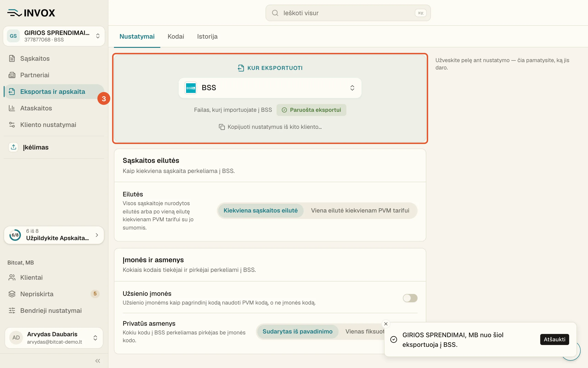The width and height of the screenshot is (588, 368).
Task: Focus the Ieškoti visur search field
Action: point(348,13)
